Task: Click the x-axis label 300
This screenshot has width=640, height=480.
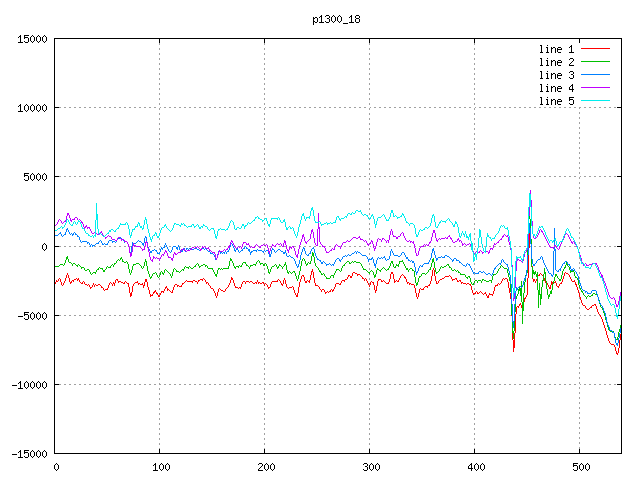Action: (x=371, y=467)
